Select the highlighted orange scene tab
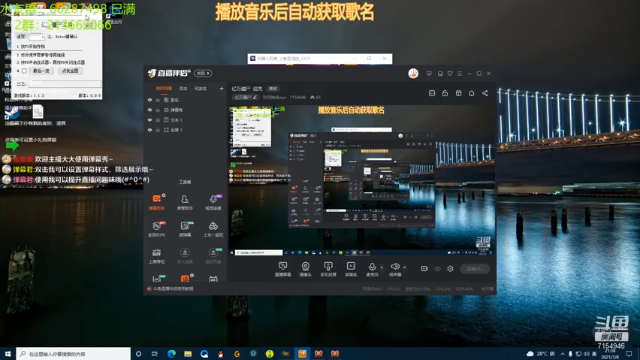The height and width of the screenshot is (360, 640). [164, 88]
